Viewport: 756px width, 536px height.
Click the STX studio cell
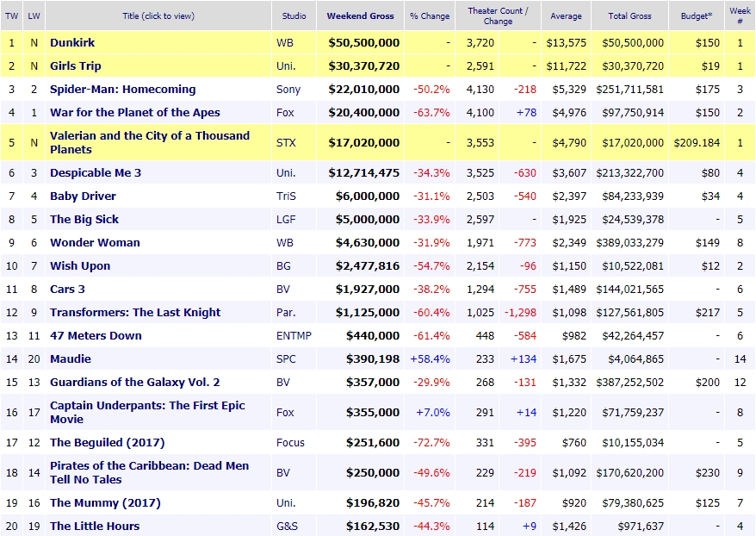(x=286, y=142)
